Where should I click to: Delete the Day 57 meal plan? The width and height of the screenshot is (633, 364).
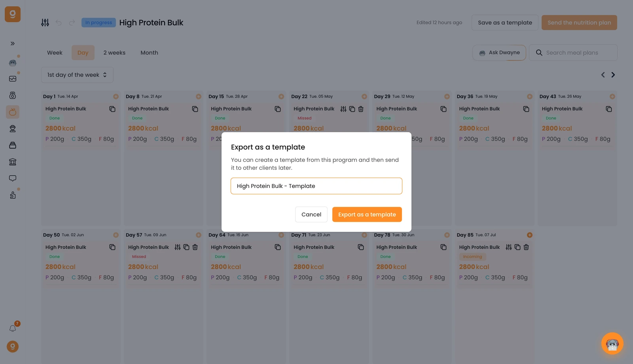195,247
